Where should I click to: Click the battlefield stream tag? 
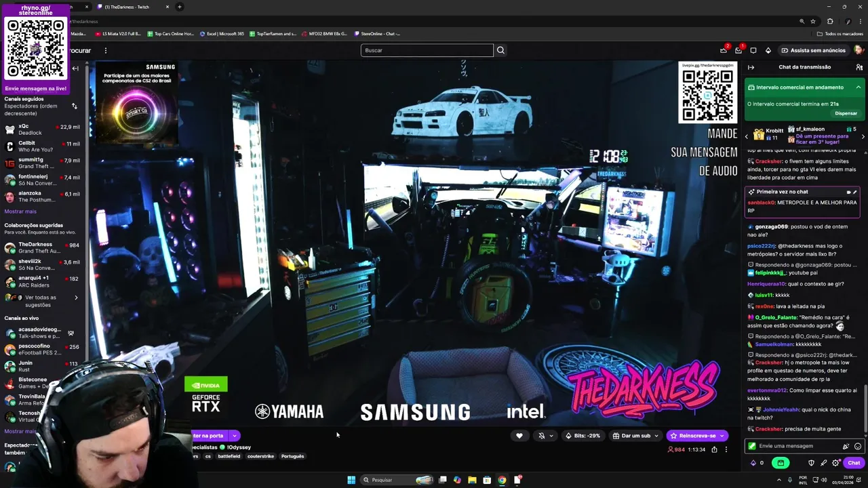pos(229,456)
